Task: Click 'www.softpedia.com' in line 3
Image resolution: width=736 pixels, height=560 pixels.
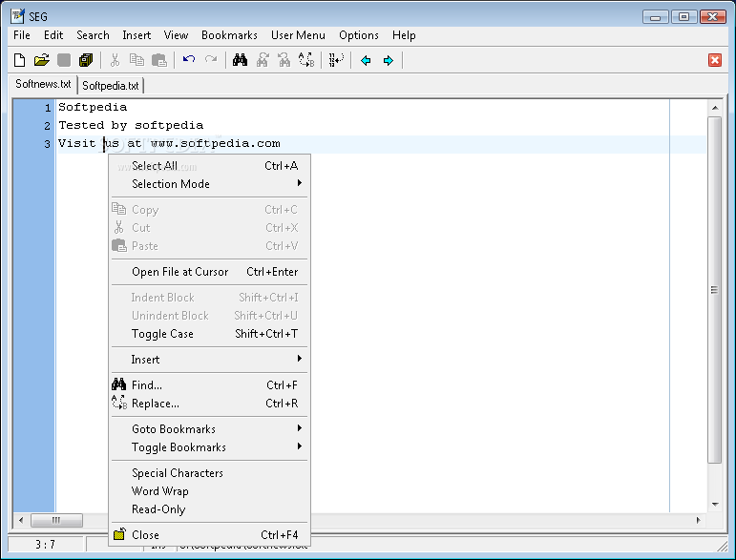Action: point(216,143)
